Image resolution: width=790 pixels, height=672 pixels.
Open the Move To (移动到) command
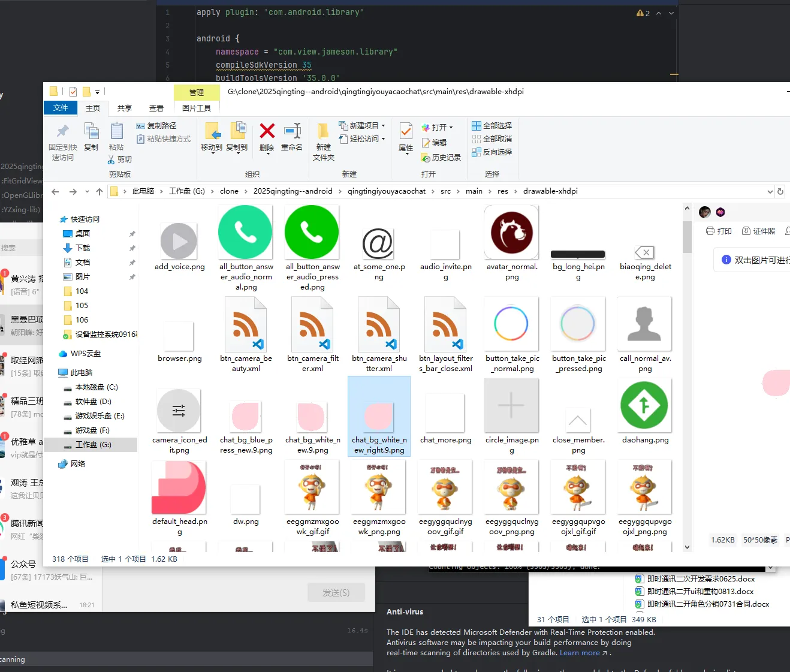(212, 137)
